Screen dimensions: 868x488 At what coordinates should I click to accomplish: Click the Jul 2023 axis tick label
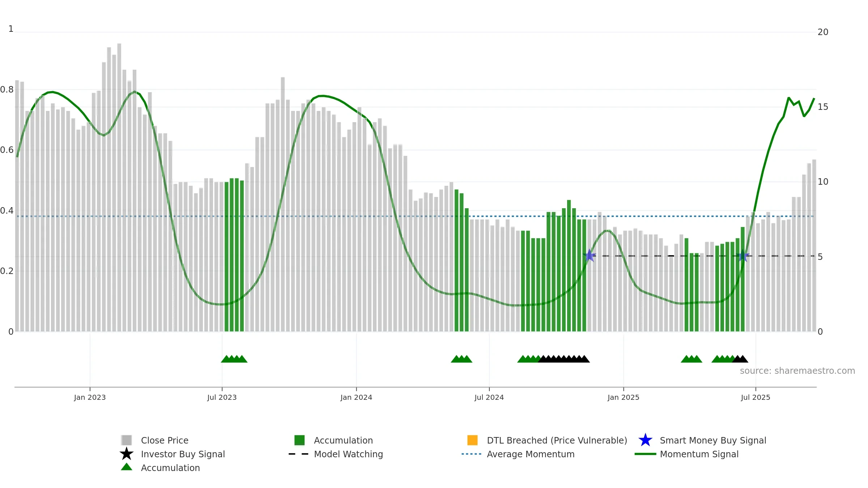[222, 397]
